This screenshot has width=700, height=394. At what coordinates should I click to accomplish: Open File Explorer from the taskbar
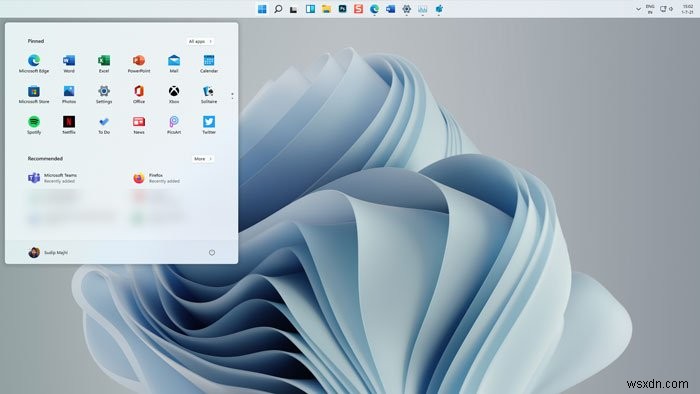[326, 9]
